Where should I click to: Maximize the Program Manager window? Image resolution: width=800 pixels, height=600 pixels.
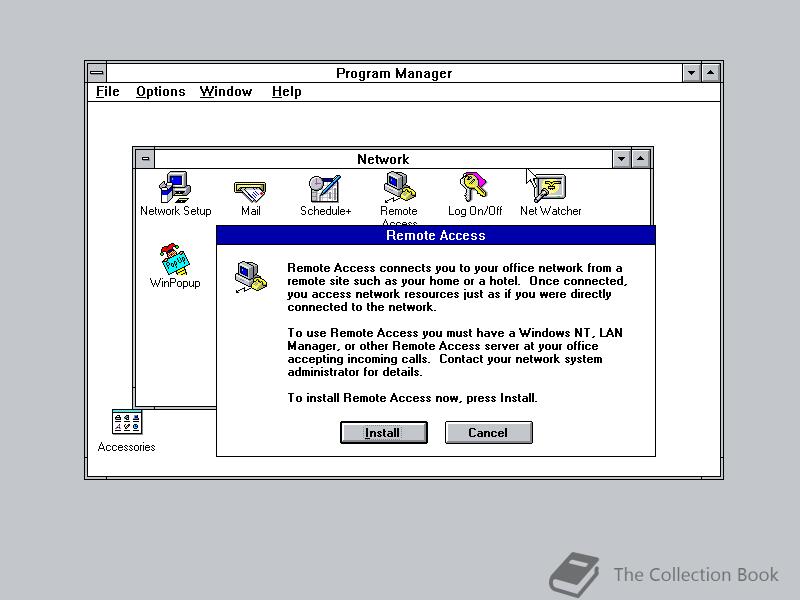pyautogui.click(x=710, y=73)
